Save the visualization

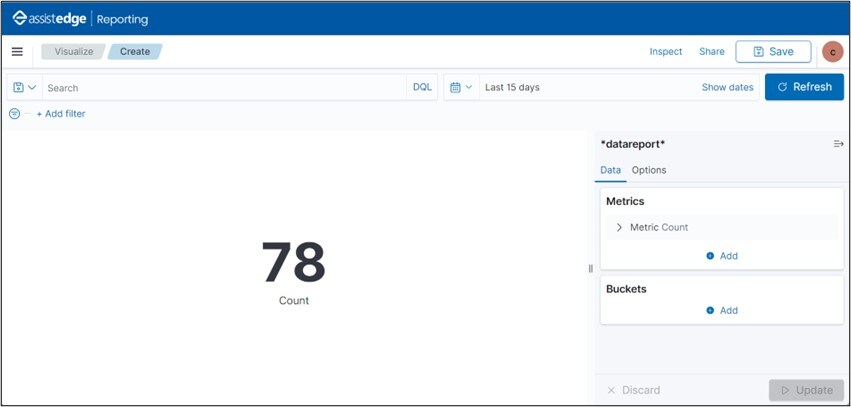coord(773,52)
